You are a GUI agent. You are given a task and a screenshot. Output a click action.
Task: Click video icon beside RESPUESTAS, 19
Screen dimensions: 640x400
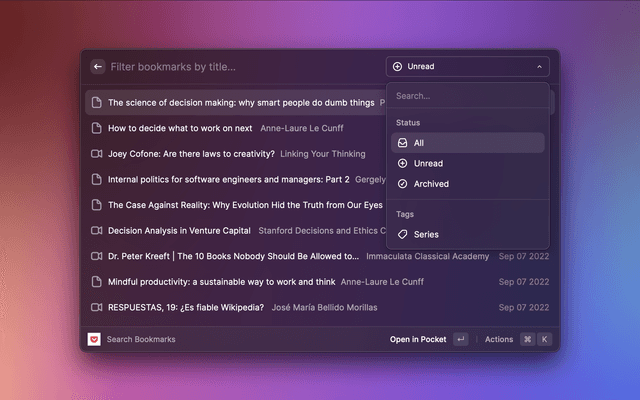click(x=97, y=307)
